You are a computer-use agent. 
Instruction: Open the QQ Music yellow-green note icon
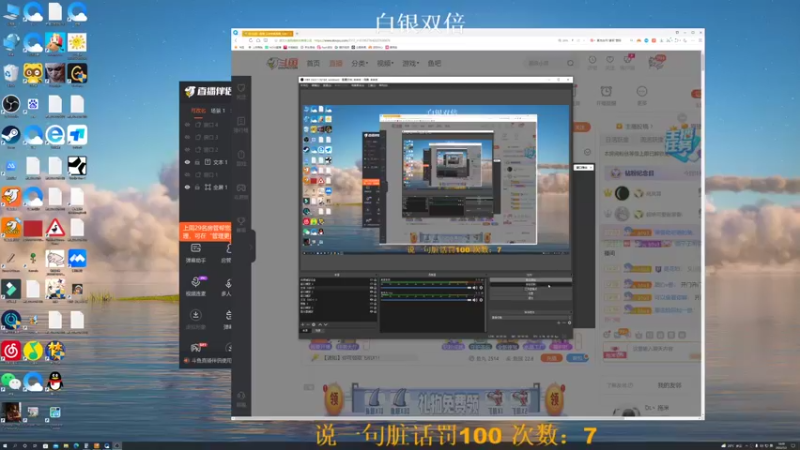point(33,351)
